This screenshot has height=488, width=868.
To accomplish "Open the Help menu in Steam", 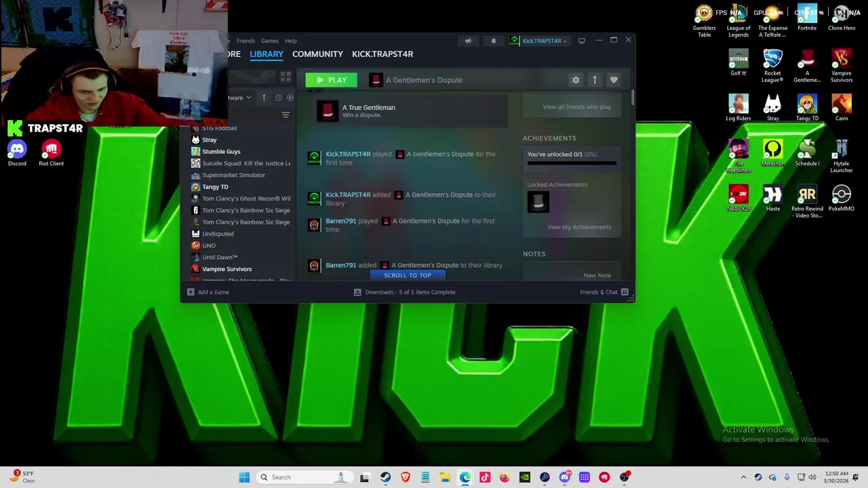I will [290, 41].
